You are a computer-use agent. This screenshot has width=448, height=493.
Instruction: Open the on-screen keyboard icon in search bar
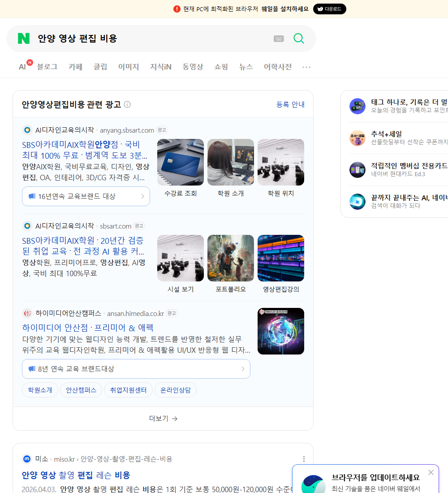pos(279,39)
